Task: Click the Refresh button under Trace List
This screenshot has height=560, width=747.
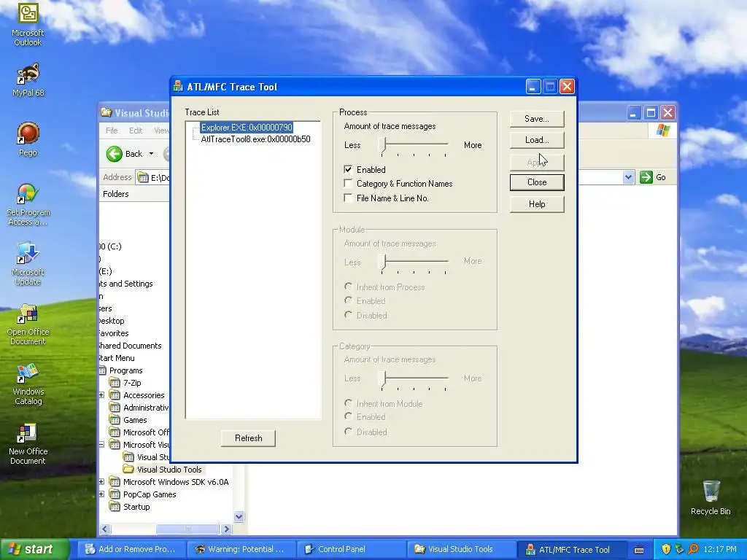Action: point(248,438)
